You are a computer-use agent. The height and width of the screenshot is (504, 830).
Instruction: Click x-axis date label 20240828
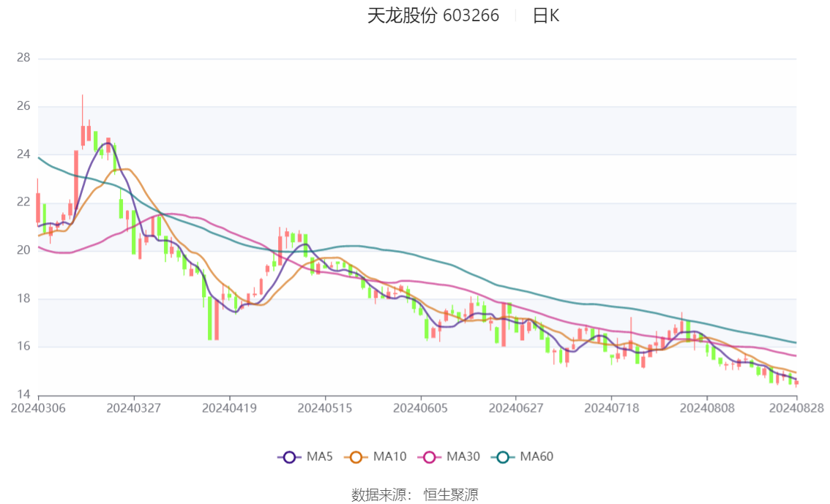tap(796, 408)
